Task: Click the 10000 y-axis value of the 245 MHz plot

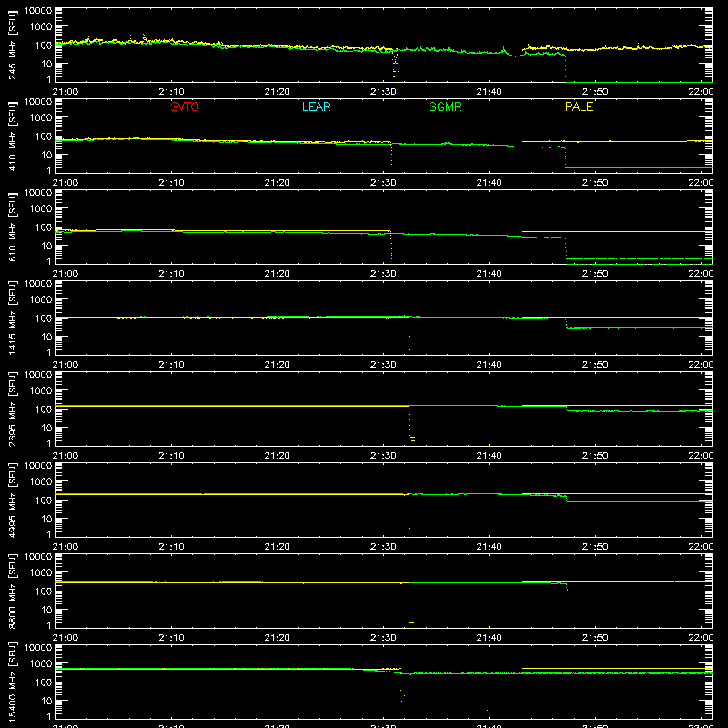Action: click(x=38, y=10)
